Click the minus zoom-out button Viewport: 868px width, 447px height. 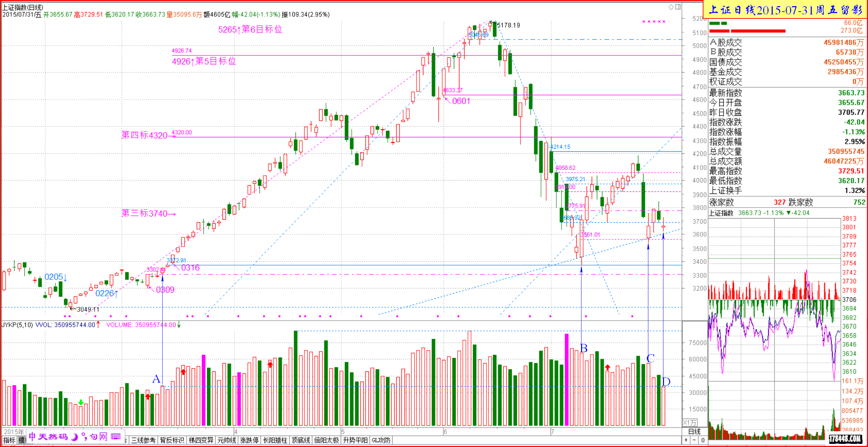click(694, 440)
